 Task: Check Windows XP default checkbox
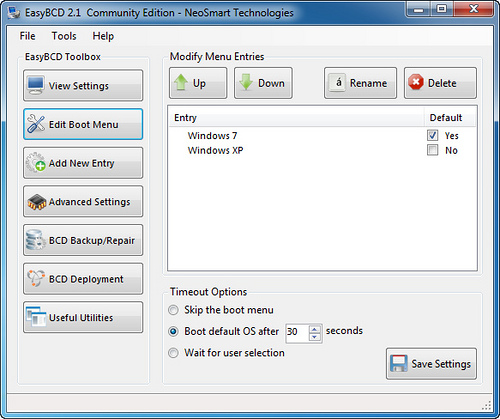click(x=432, y=150)
